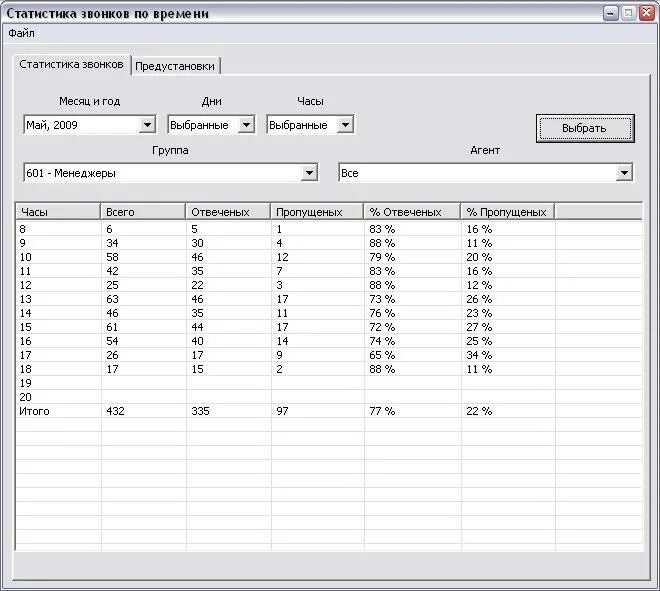Sort by the Всего column header
The height and width of the screenshot is (591, 660).
(143, 212)
